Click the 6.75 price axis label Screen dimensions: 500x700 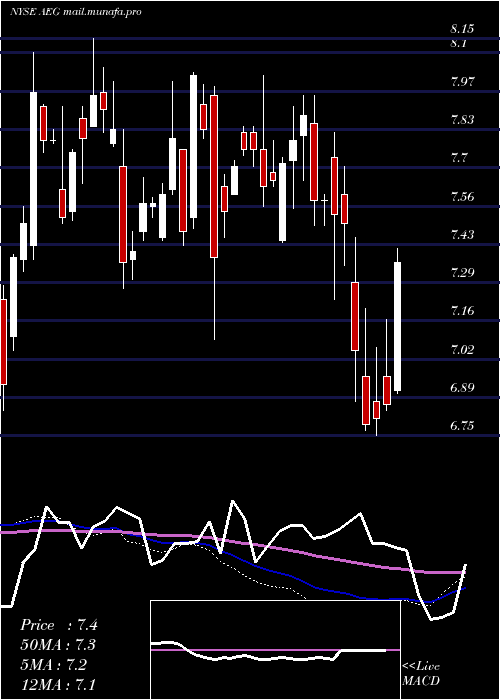pyautogui.click(x=464, y=425)
